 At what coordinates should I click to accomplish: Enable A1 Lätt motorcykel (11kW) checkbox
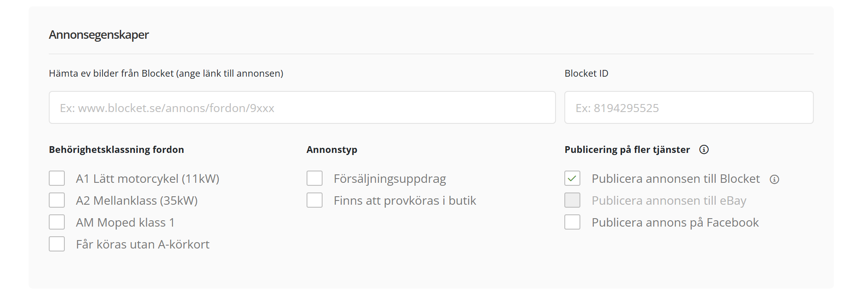[x=57, y=179]
